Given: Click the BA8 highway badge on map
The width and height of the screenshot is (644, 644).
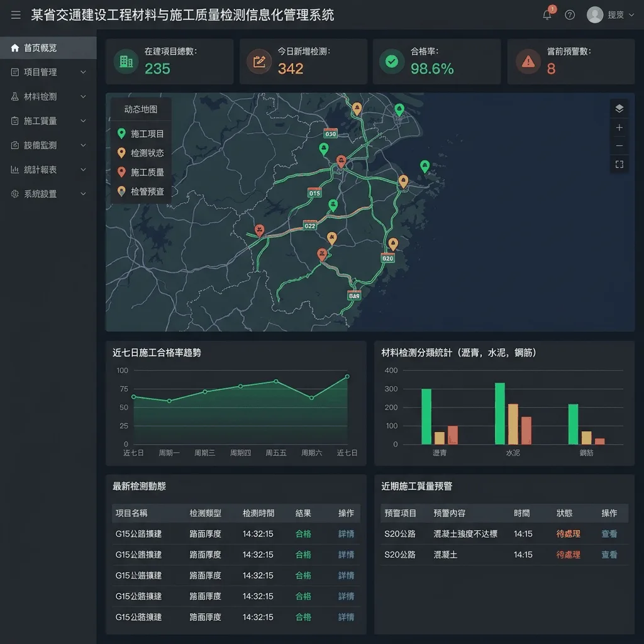Looking at the screenshot, I should pos(354,296).
